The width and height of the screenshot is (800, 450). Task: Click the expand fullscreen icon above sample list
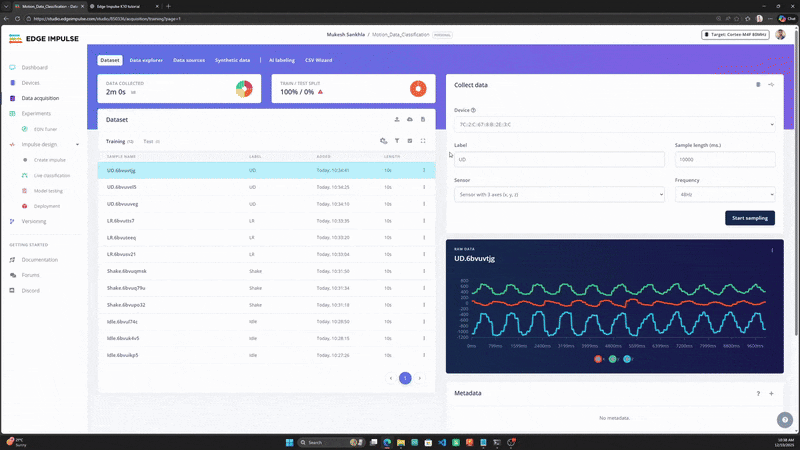coord(423,141)
